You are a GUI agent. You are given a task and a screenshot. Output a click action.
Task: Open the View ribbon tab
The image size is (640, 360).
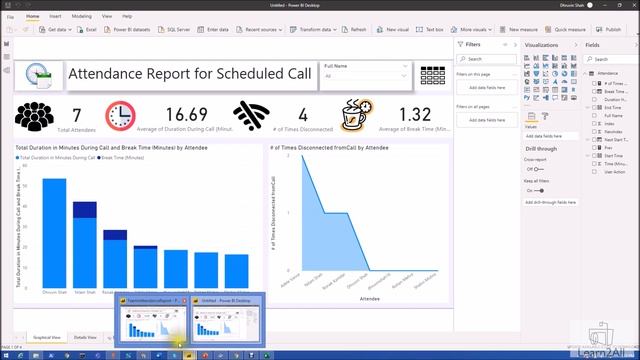pos(107,16)
